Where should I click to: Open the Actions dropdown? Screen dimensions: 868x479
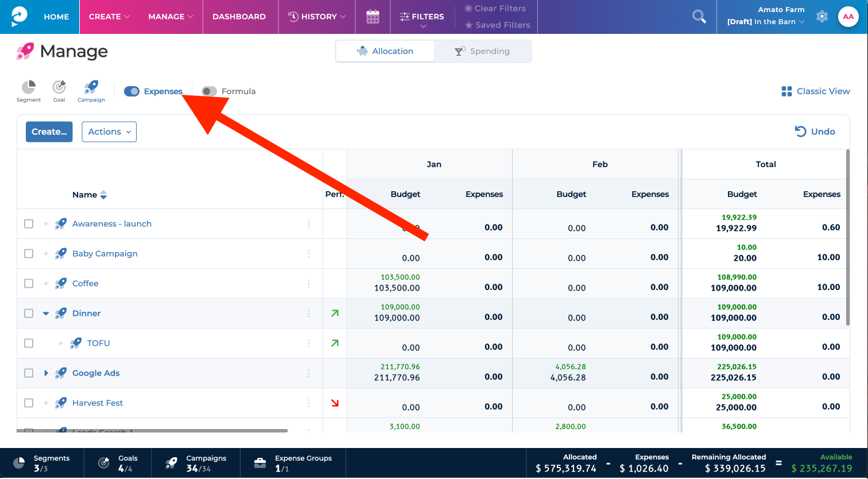pyautogui.click(x=109, y=132)
